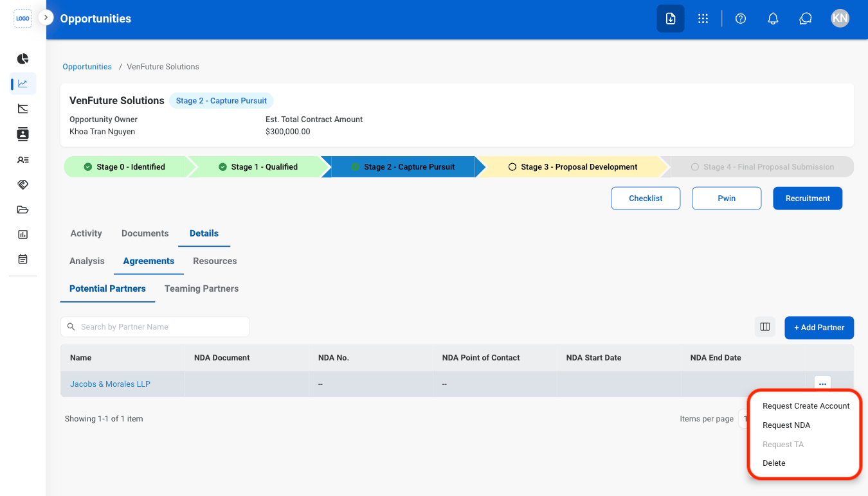Viewport: 868px width, 496px height.
Task: Switch to the Documents tab
Action: (145, 233)
